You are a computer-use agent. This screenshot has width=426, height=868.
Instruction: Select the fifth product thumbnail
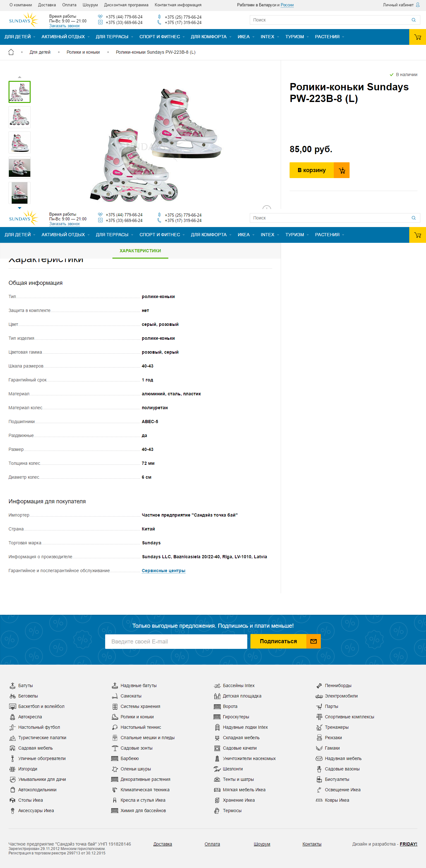click(20, 193)
